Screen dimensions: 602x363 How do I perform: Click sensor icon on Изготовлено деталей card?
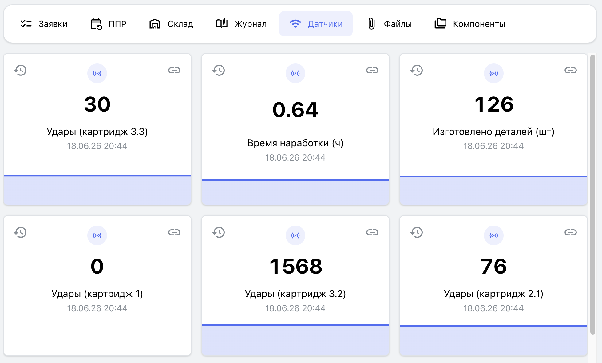coord(494,73)
